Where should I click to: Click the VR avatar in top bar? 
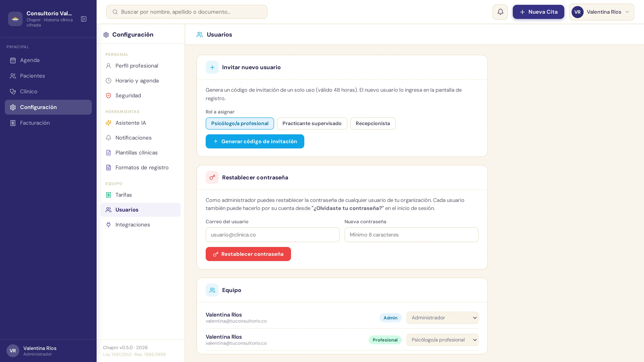coord(578,12)
